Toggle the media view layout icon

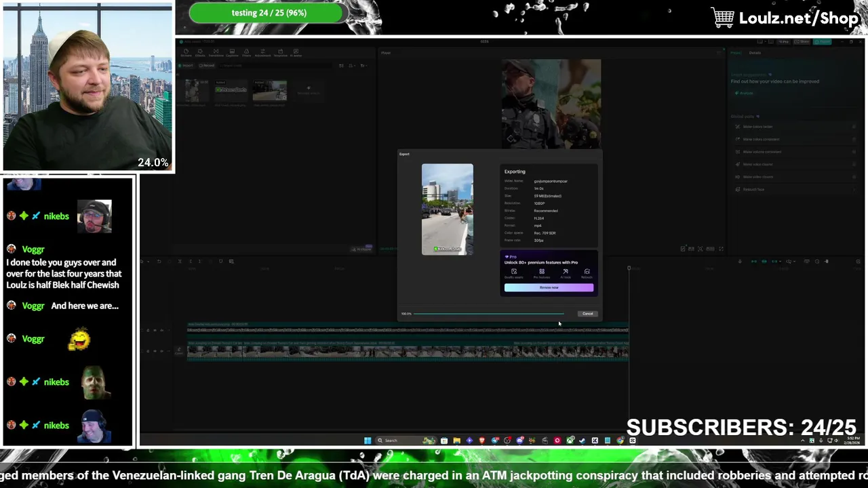point(341,66)
